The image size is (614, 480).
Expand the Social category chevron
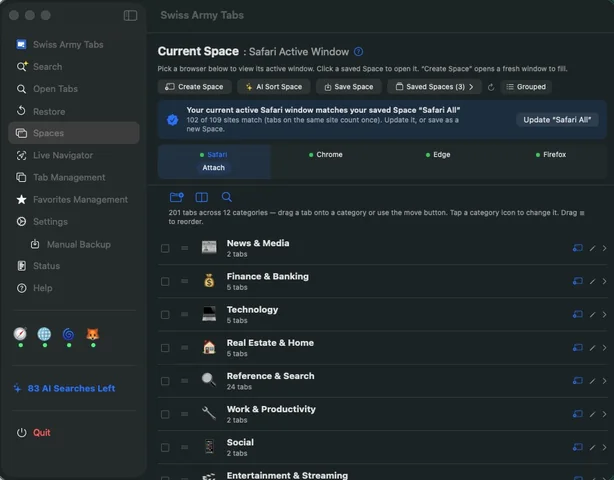[x=605, y=447]
